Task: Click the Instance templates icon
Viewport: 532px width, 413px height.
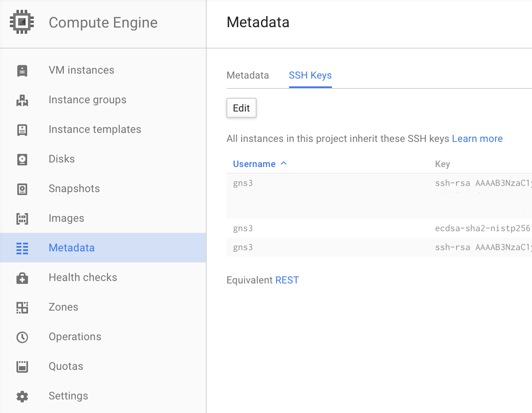Action: pos(22,130)
